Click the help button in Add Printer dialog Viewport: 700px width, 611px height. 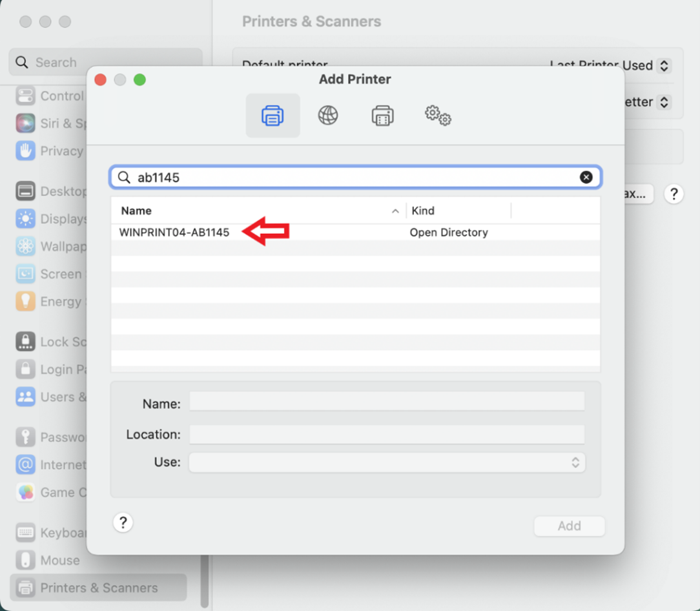point(123,523)
